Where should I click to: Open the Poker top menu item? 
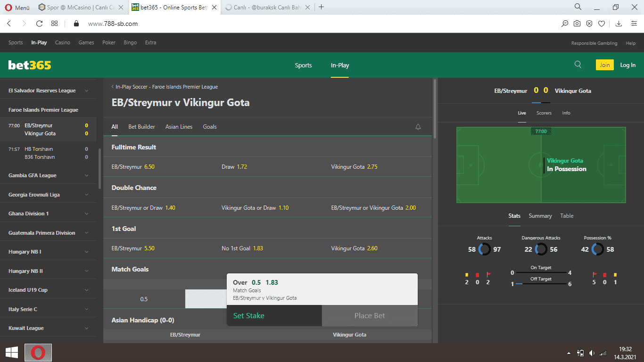109,42
